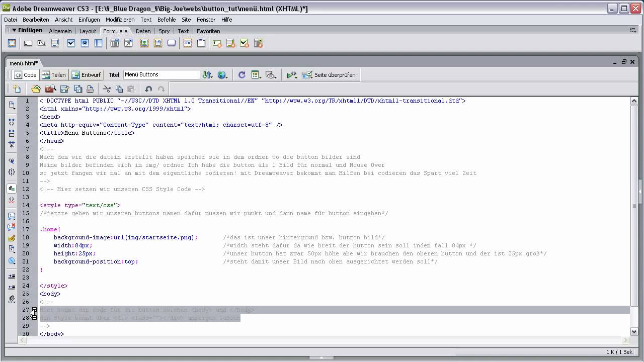The width and height of the screenshot is (644, 362).
Task: Insert an image field form element
Action: click(x=144, y=43)
